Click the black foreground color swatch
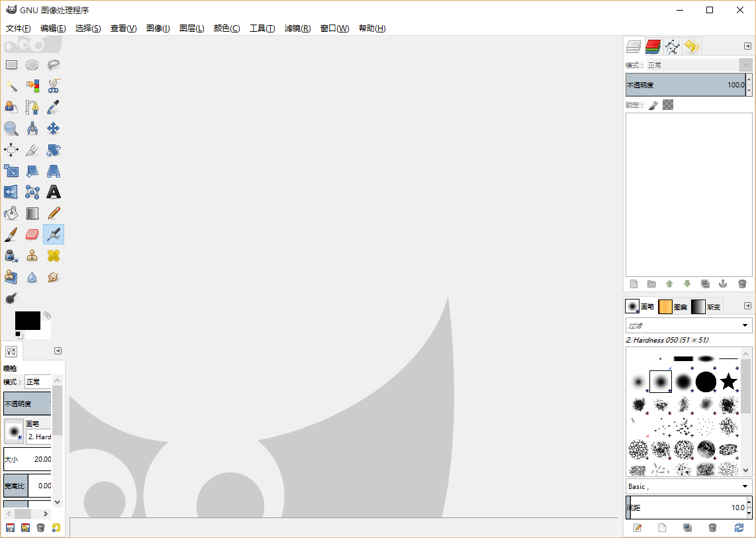Viewport: 756px width, 538px height. pos(27,320)
